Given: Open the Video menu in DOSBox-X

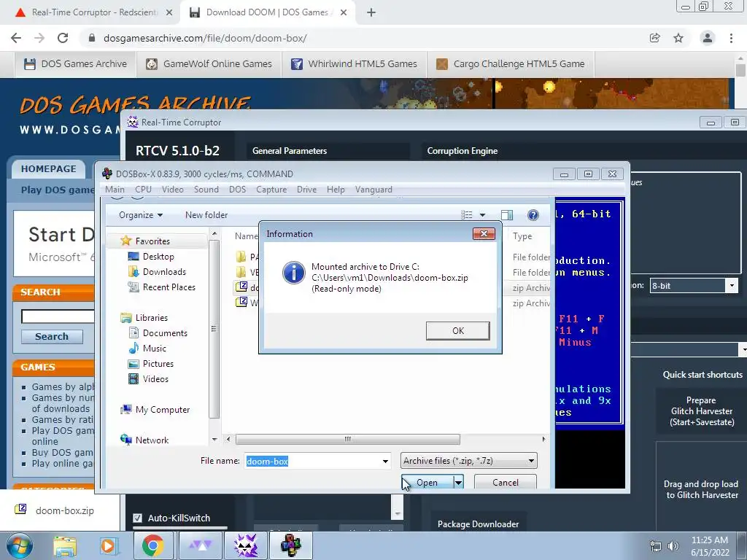Looking at the screenshot, I should pyautogui.click(x=172, y=189).
